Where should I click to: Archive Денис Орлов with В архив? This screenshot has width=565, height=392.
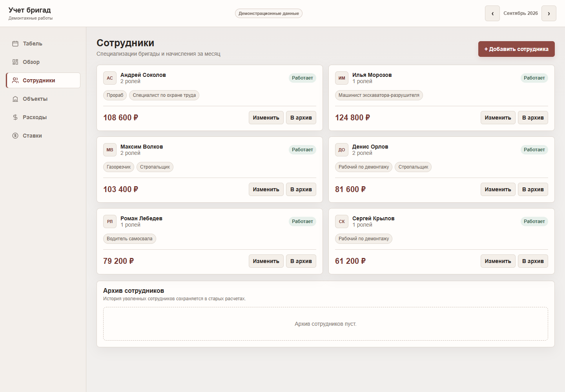click(533, 189)
